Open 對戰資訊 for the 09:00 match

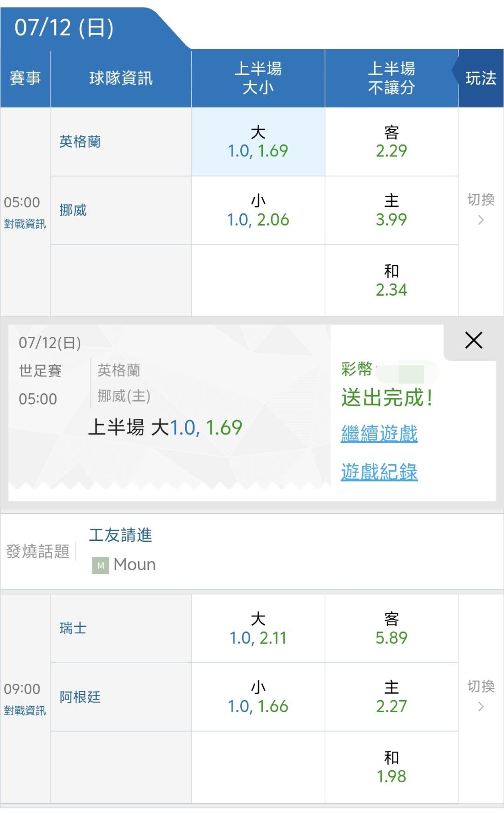point(25,711)
